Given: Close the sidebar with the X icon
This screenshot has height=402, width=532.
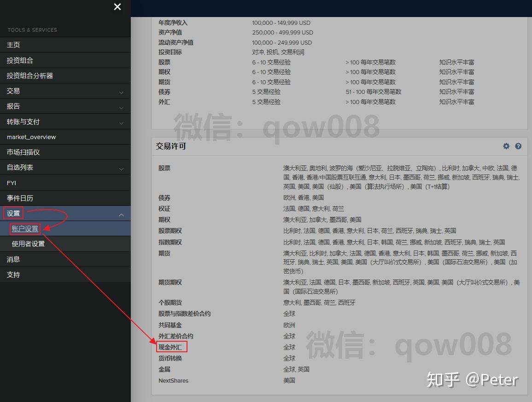Looking at the screenshot, I should tap(117, 7).
